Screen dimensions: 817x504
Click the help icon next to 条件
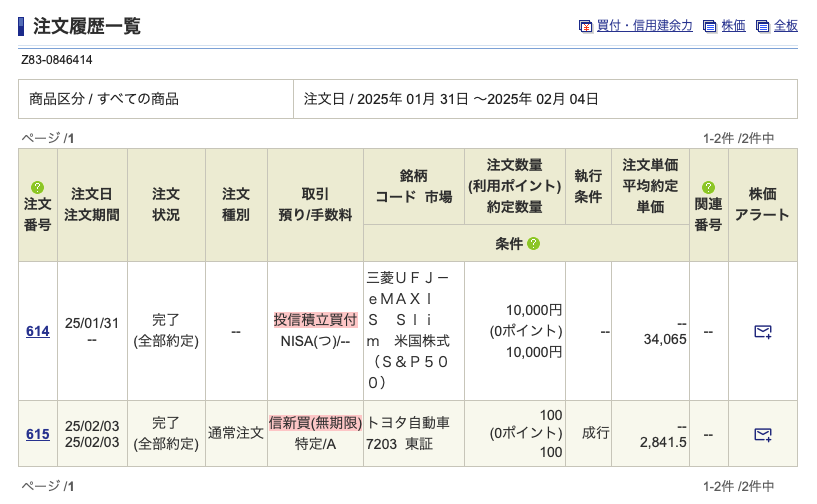[x=533, y=244]
